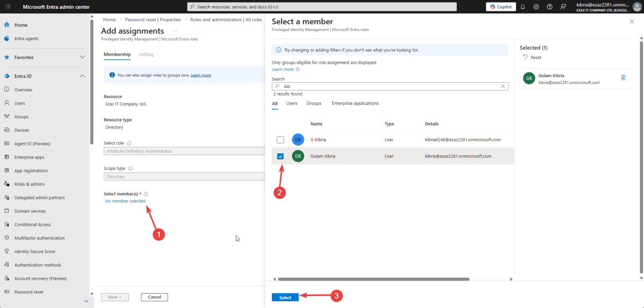Image resolution: width=644 pixels, height=308 pixels.
Task: Select Enterprise applications filter tab
Action: pos(355,103)
